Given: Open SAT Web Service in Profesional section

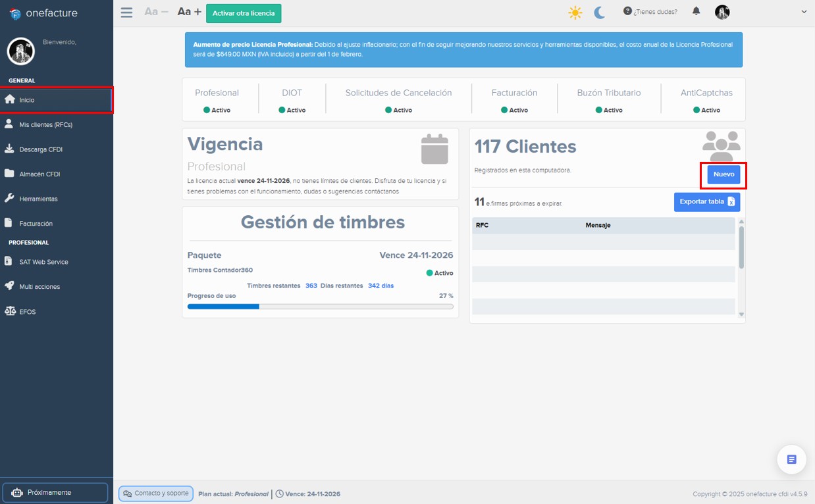Looking at the screenshot, I should 43,261.
